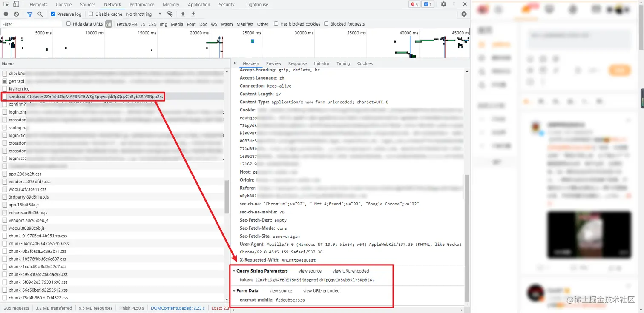Click view URL-encoded under Query String Parameters
644x313 pixels.
click(351, 271)
